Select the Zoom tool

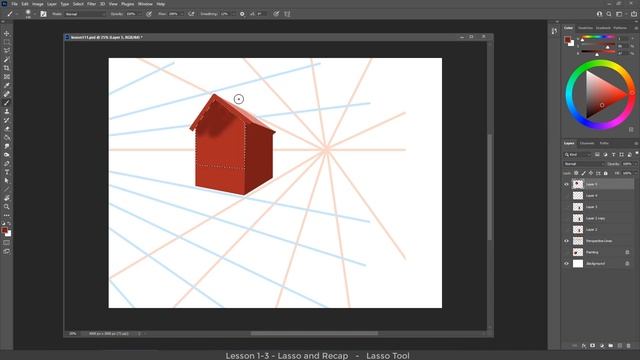[x=7, y=207]
